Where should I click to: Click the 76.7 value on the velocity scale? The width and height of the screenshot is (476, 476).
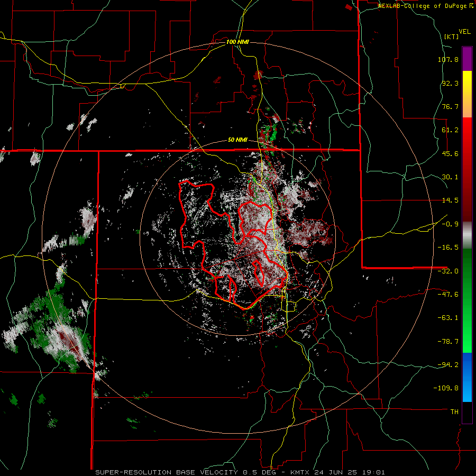pos(450,106)
